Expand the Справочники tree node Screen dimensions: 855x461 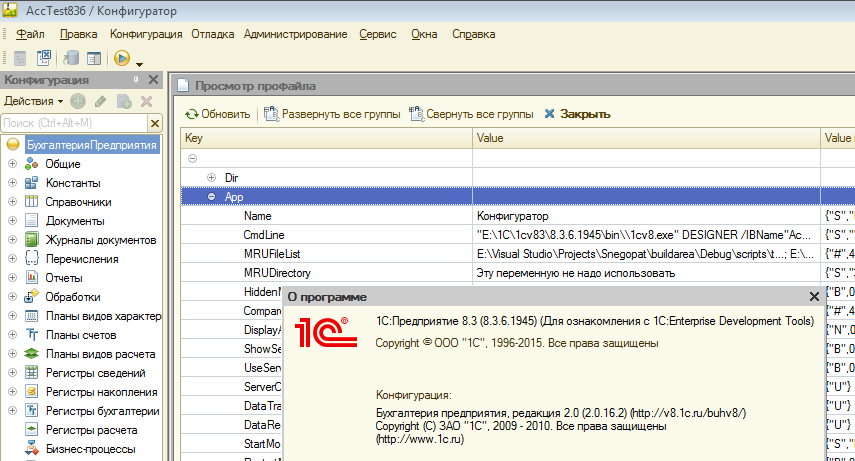pos(13,201)
